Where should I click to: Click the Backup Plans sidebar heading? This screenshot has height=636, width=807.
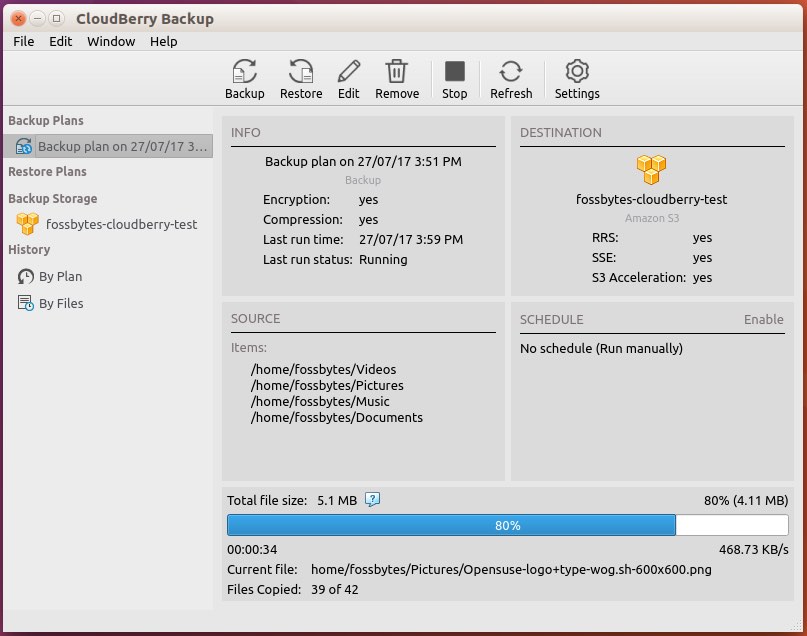[x=46, y=120]
